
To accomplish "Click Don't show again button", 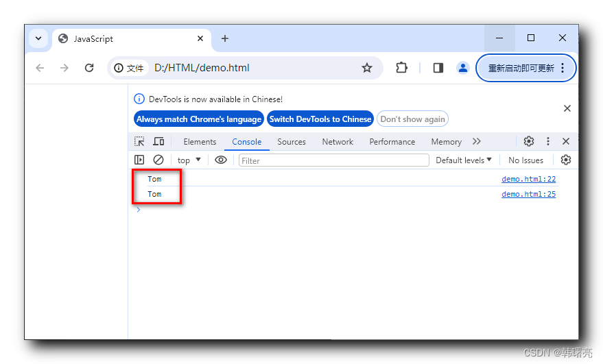I will (413, 119).
